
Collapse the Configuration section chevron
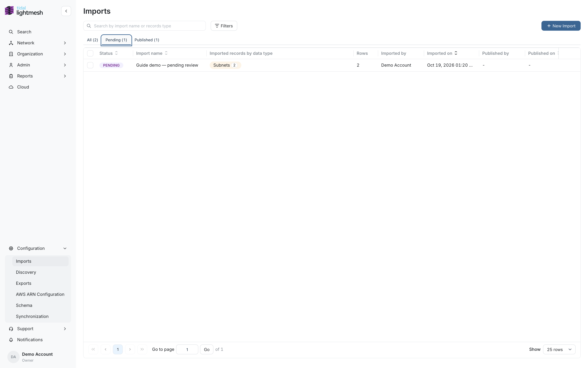pos(65,248)
